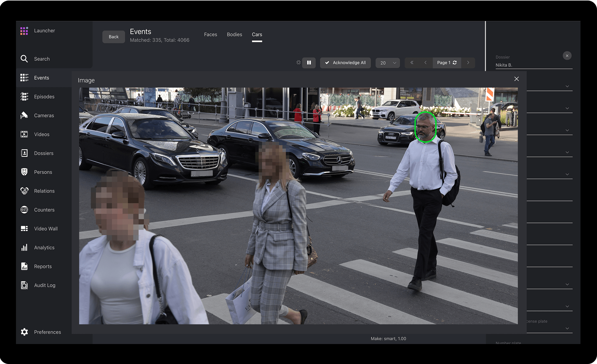The image size is (597, 364).
Task: Open Analytics bar-chart icon
Action: 24,247
